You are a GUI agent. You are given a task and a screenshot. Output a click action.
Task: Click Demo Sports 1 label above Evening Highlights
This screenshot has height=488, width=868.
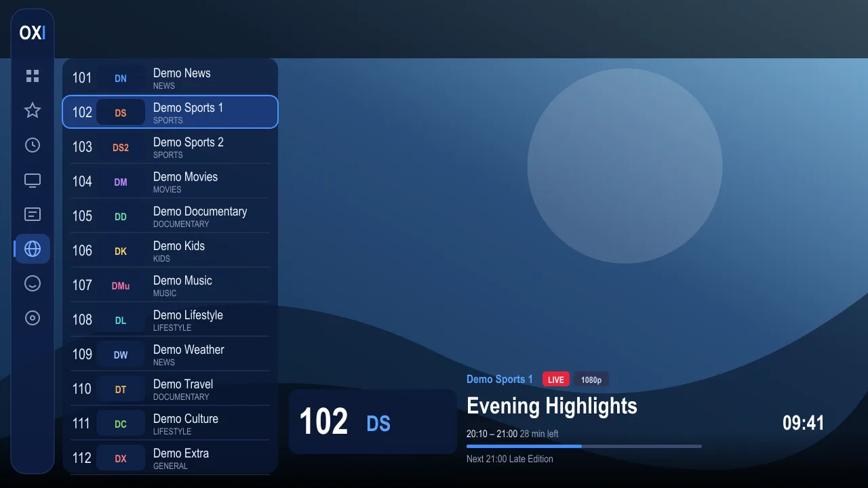[500, 380]
